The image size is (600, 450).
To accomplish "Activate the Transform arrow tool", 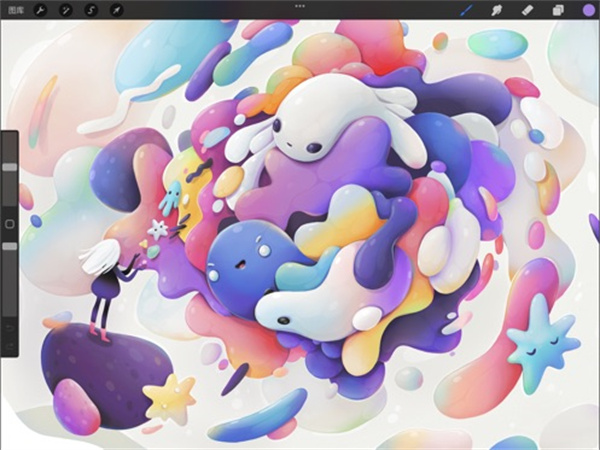I will pyautogui.click(x=115, y=9).
